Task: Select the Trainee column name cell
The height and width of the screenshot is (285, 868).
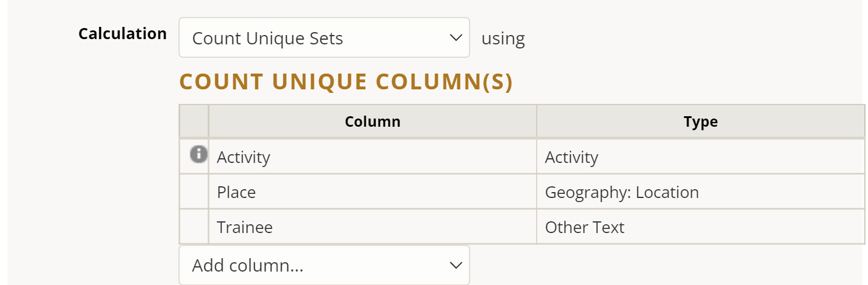Action: point(372,227)
